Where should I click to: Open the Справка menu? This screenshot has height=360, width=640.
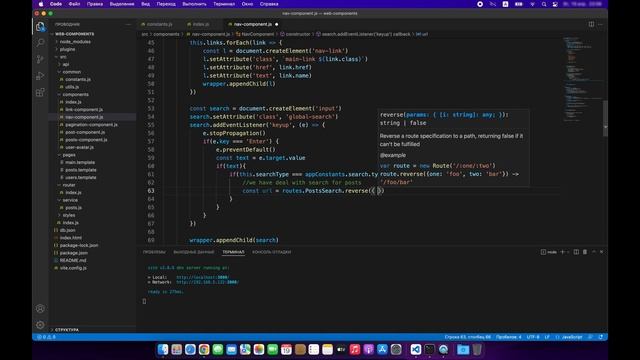click(x=269, y=4)
